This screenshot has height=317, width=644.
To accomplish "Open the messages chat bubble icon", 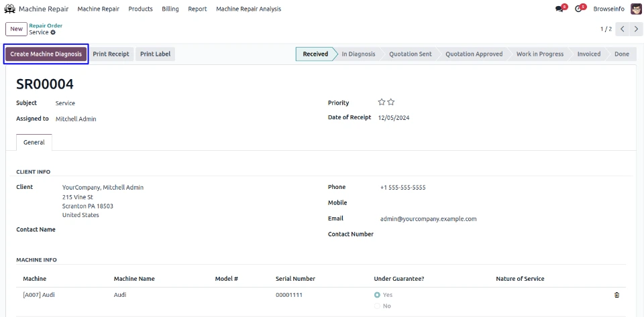I will [559, 9].
